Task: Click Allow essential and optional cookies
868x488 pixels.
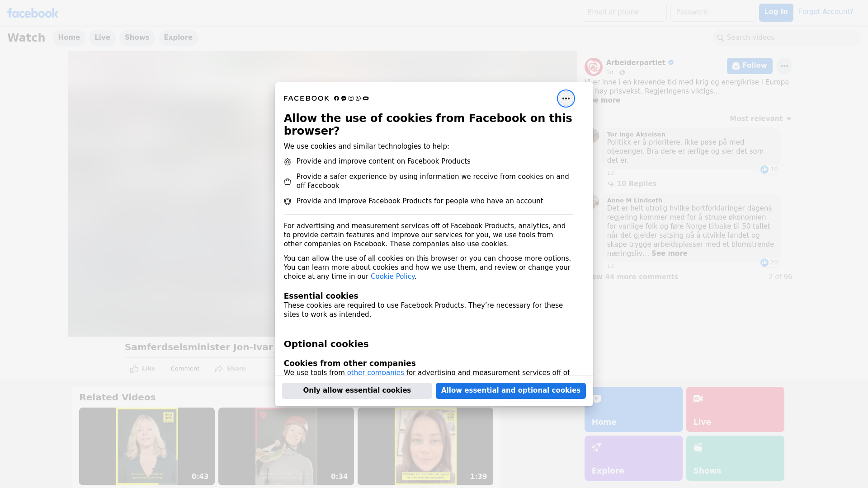Action: 510,390
